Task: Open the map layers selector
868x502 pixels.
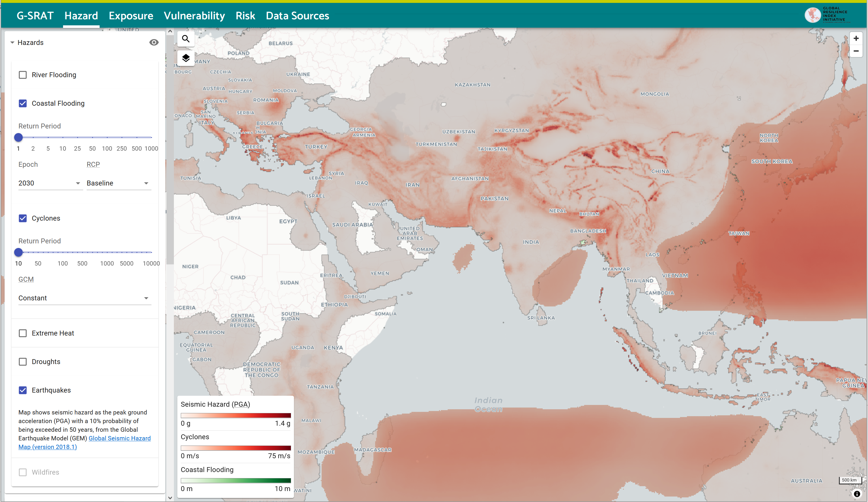Action: tap(186, 58)
